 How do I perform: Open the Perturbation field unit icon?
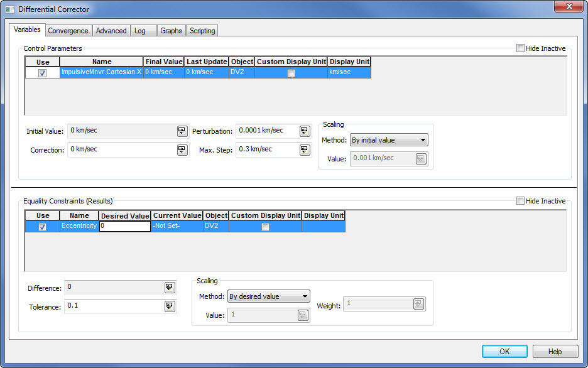pyautogui.click(x=305, y=131)
